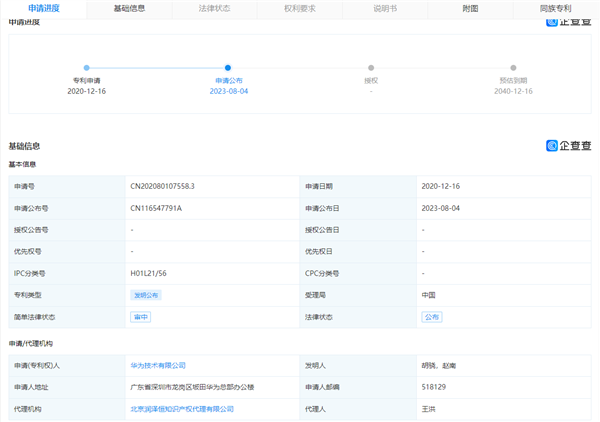Open the 北京润泽恒知识产权代理有限公司 agency link
The image size is (600, 422).
[x=182, y=409]
